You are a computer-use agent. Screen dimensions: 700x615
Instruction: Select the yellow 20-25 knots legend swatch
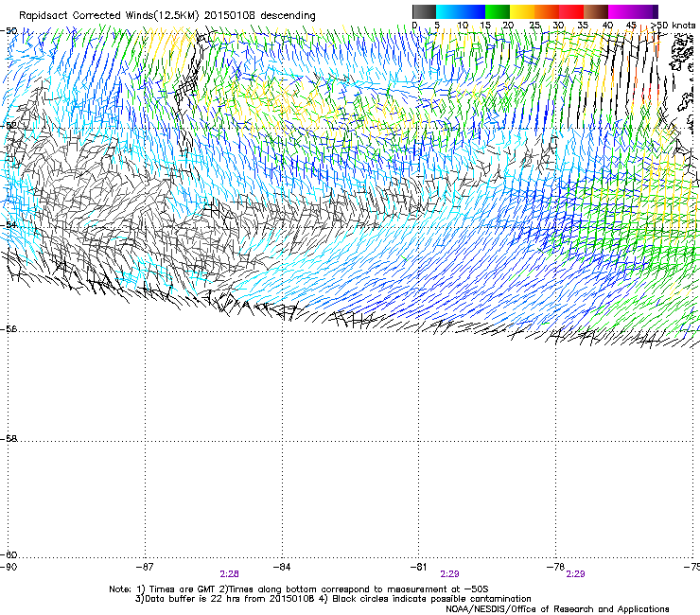(522, 11)
